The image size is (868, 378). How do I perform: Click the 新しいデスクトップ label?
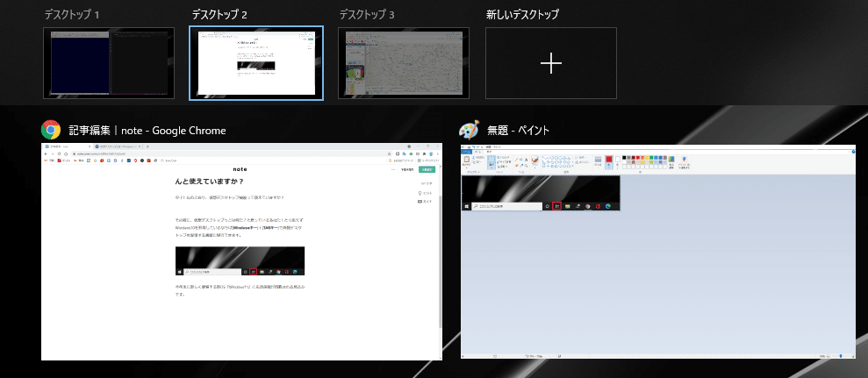coord(522,14)
